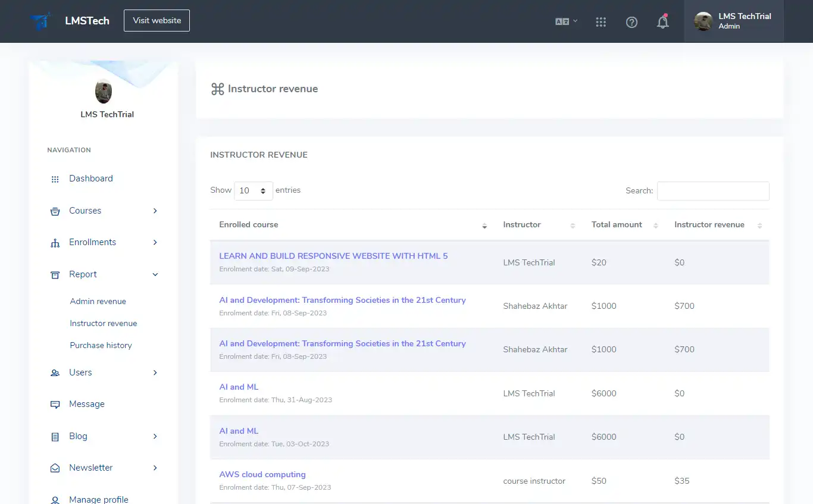Collapse the Report section chevron
The image size is (813, 504).
[x=155, y=274]
